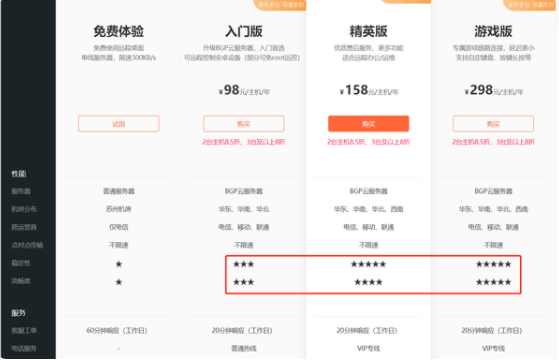Click the 稳定性 three-star rating of 入门版

tap(243, 264)
